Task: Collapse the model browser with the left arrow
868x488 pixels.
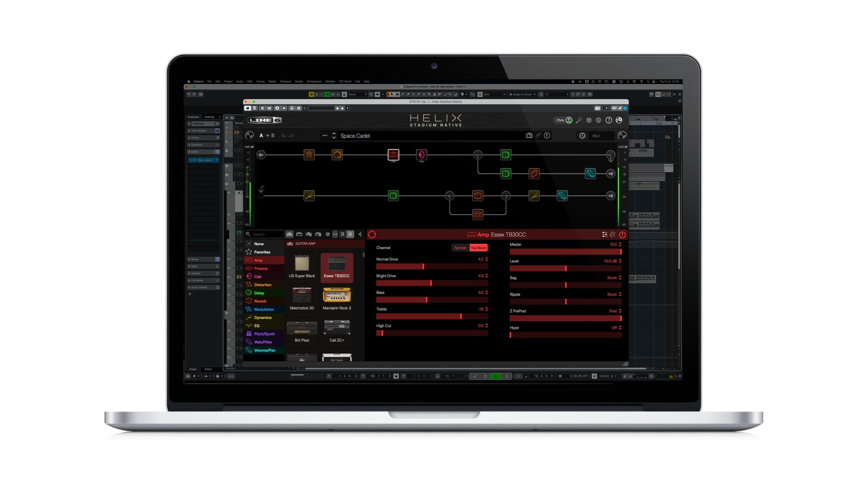Action: tap(360, 234)
